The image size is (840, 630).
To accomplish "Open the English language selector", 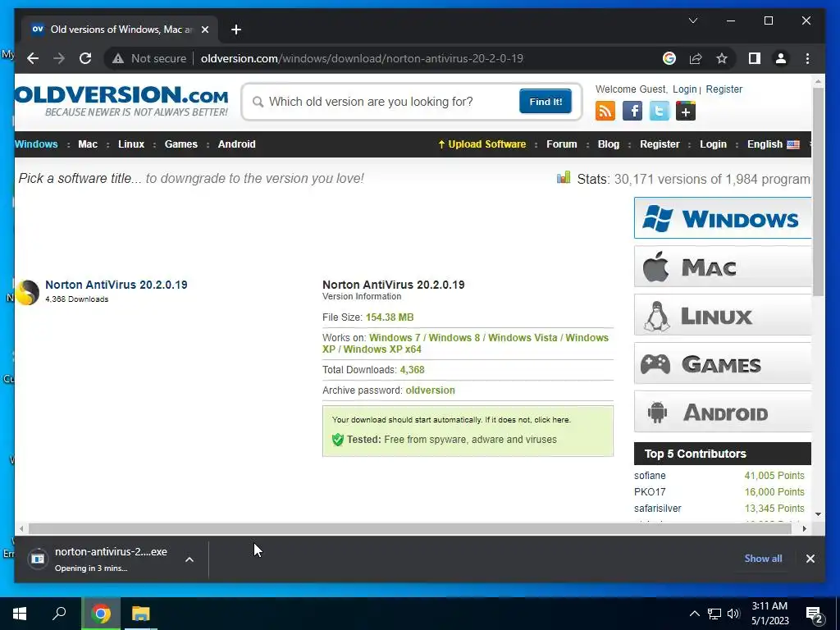I will point(773,144).
